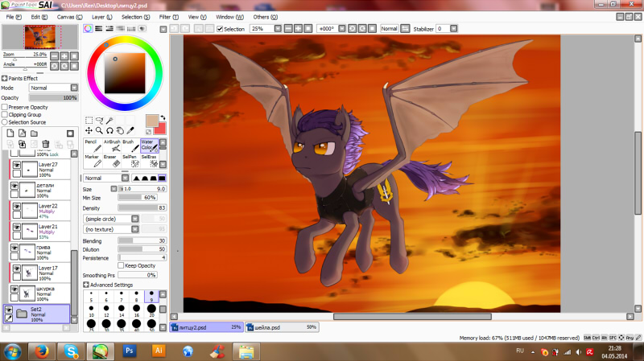The image size is (644, 361).
Task: Activate the move tool
Action: click(x=89, y=130)
